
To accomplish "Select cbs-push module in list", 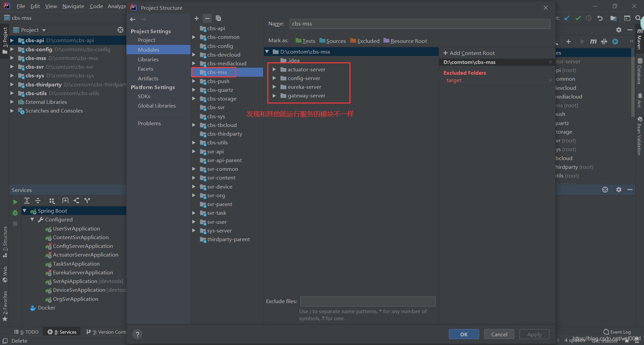I will (x=218, y=81).
